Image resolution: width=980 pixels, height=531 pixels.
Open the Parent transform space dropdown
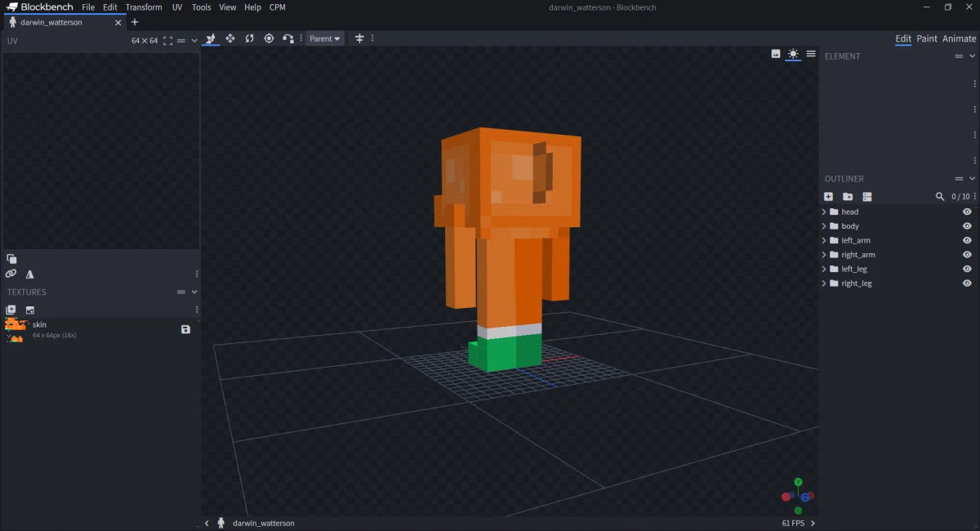pyautogui.click(x=325, y=38)
